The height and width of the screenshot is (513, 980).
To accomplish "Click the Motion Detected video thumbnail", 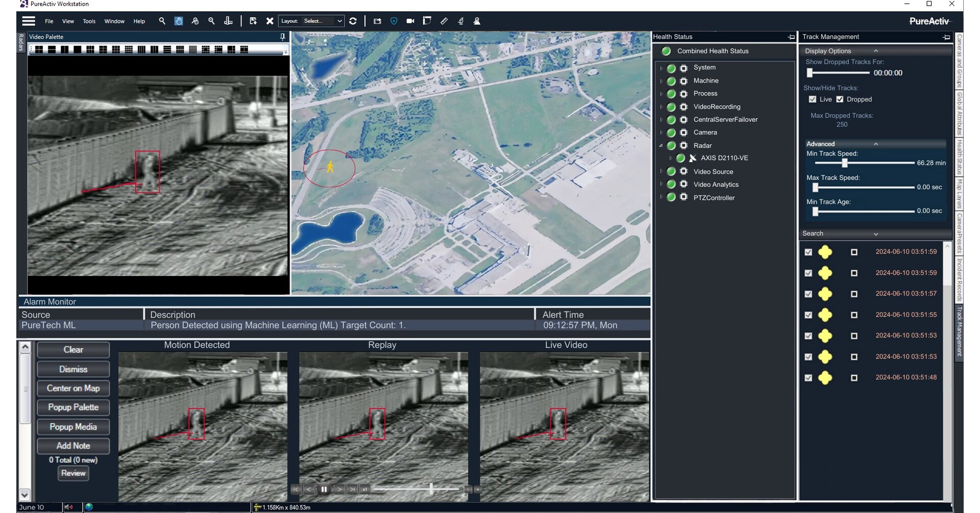I will click(203, 426).
